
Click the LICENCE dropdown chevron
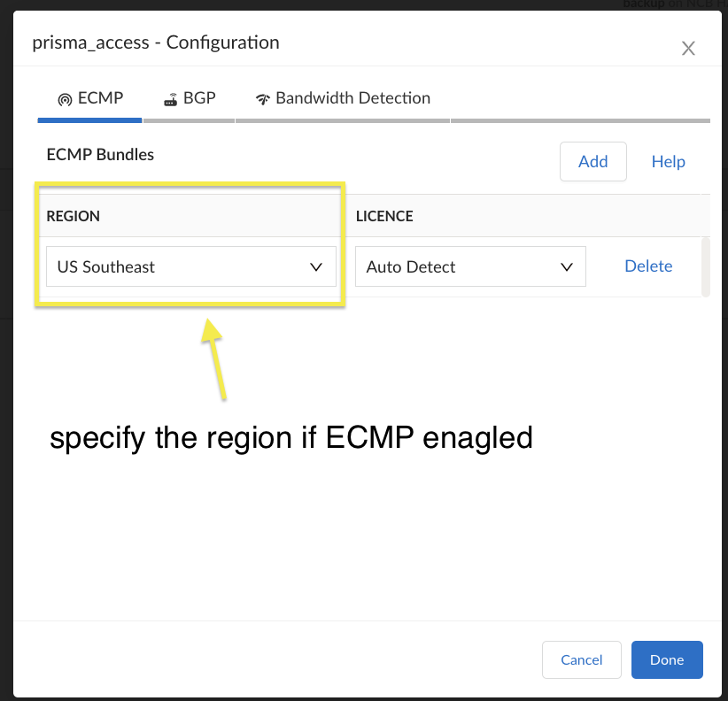(567, 266)
